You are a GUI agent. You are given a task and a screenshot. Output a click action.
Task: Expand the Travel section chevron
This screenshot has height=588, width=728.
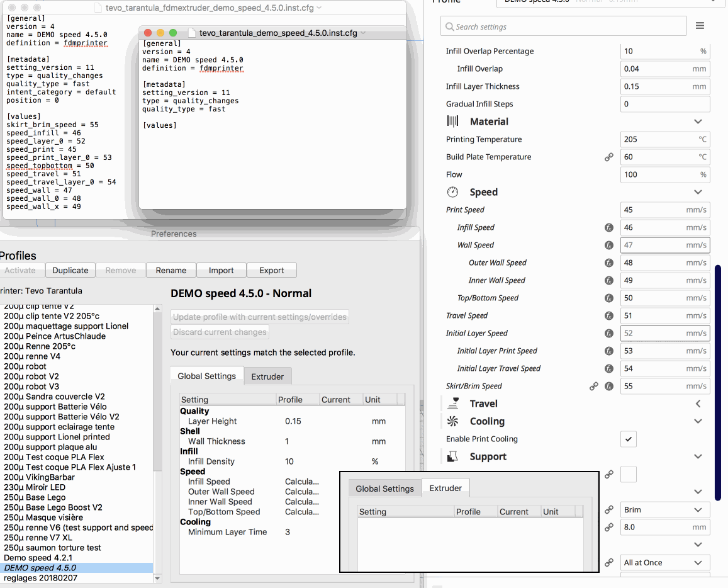[697, 404]
